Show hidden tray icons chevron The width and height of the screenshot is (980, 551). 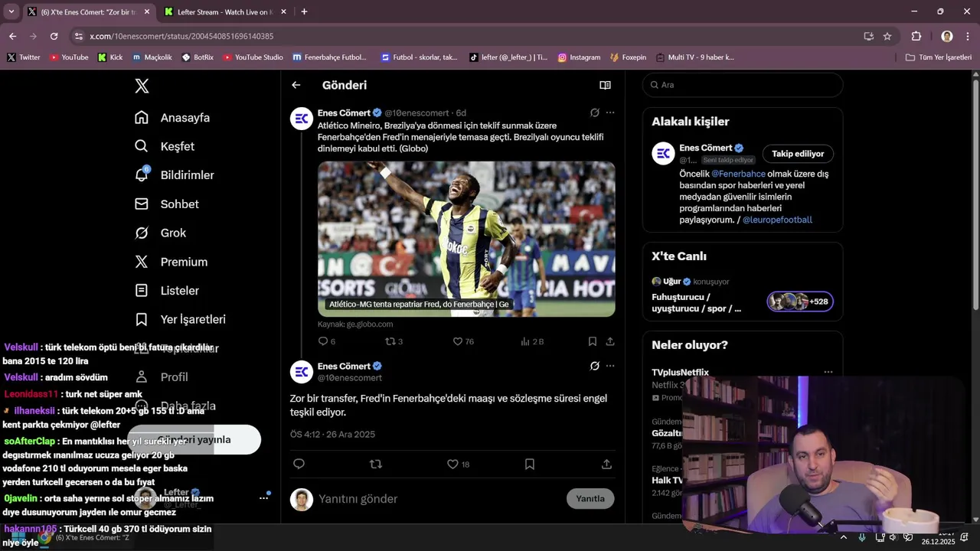tap(844, 537)
